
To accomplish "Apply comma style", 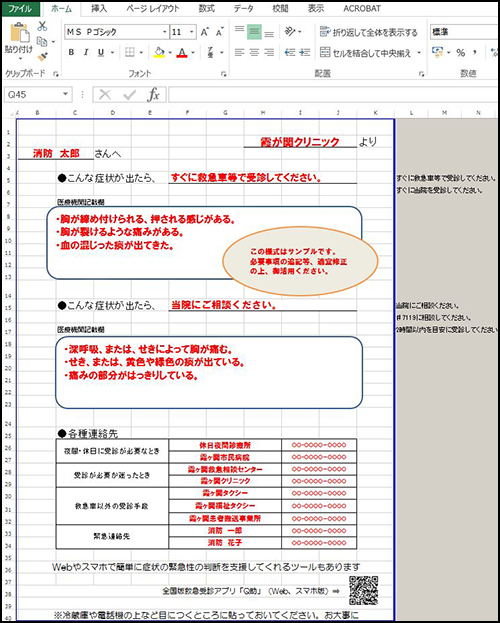I will [475, 52].
